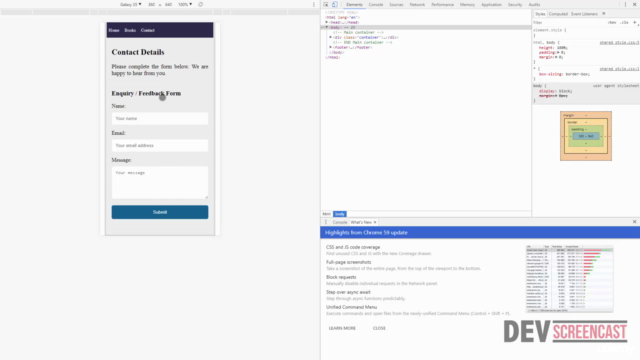Viewport: 640px width, 360px height.
Task: Open the Galaxy S5 device dropdown
Action: point(131,4)
